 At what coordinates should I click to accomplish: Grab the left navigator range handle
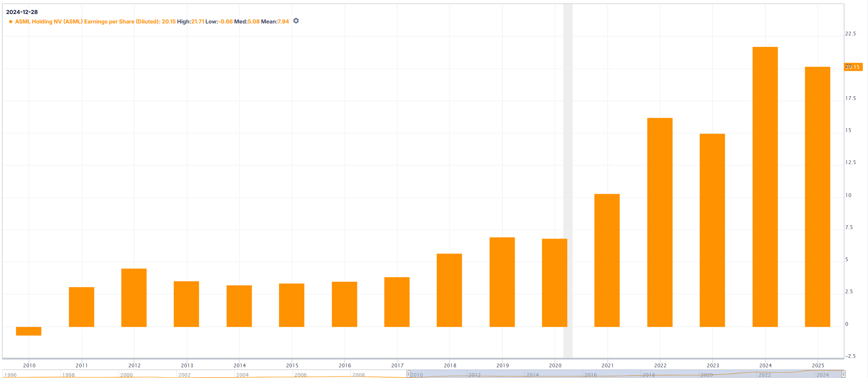408,374
